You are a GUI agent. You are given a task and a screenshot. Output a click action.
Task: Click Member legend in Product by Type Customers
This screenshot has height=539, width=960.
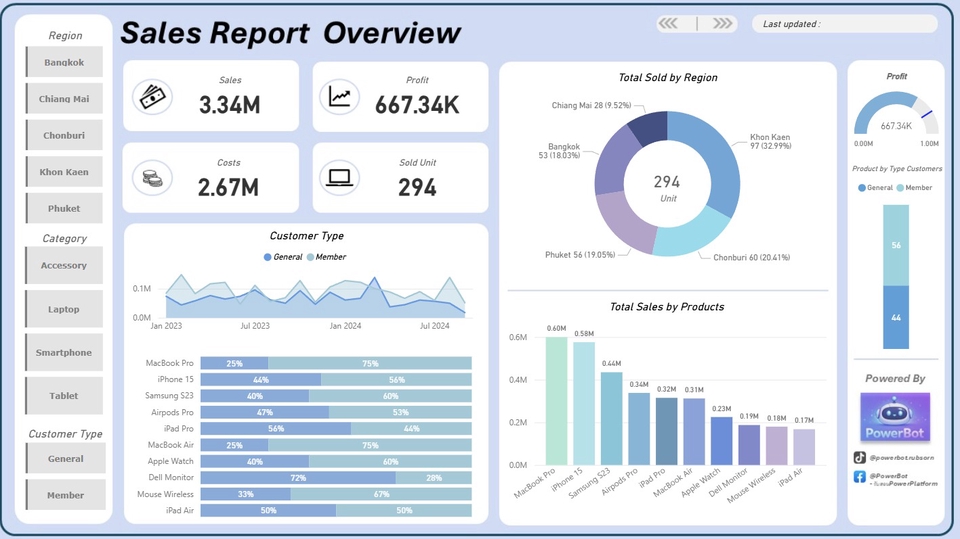click(x=914, y=187)
